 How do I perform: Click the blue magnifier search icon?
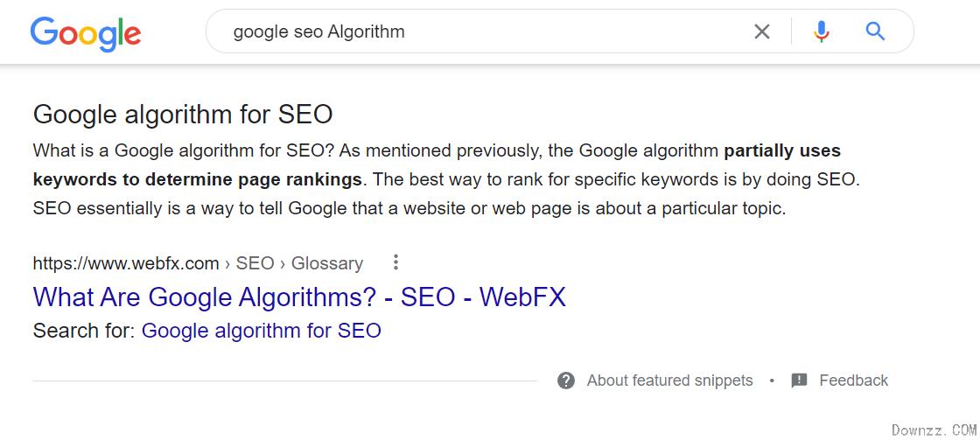point(875,31)
